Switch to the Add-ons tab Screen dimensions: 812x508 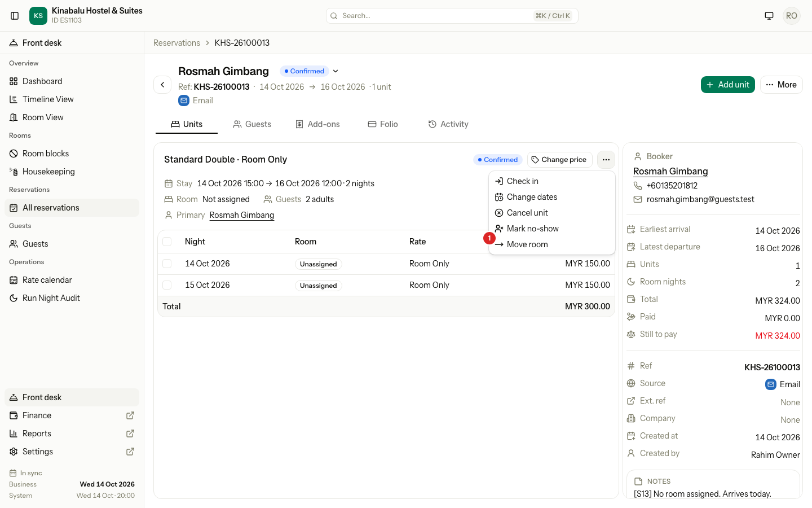[x=317, y=124]
